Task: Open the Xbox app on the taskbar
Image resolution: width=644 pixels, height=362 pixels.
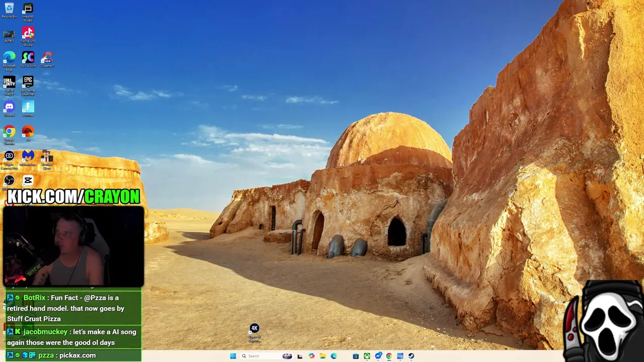Action: pyautogui.click(x=367, y=356)
